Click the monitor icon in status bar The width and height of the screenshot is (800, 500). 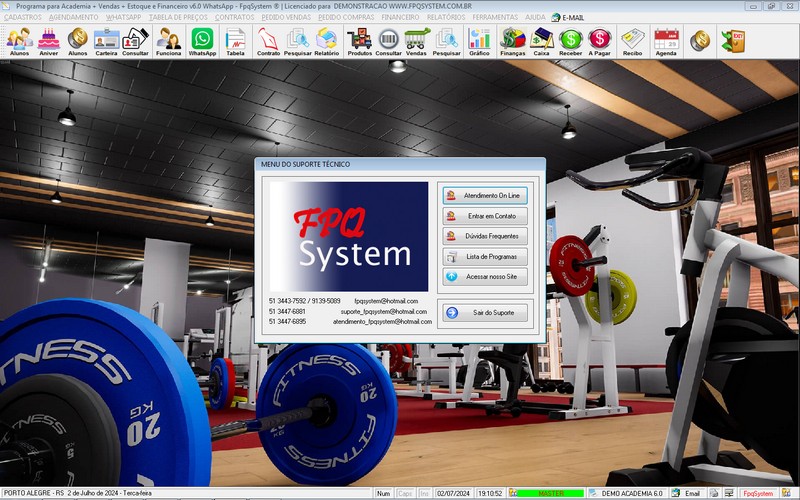729,493
